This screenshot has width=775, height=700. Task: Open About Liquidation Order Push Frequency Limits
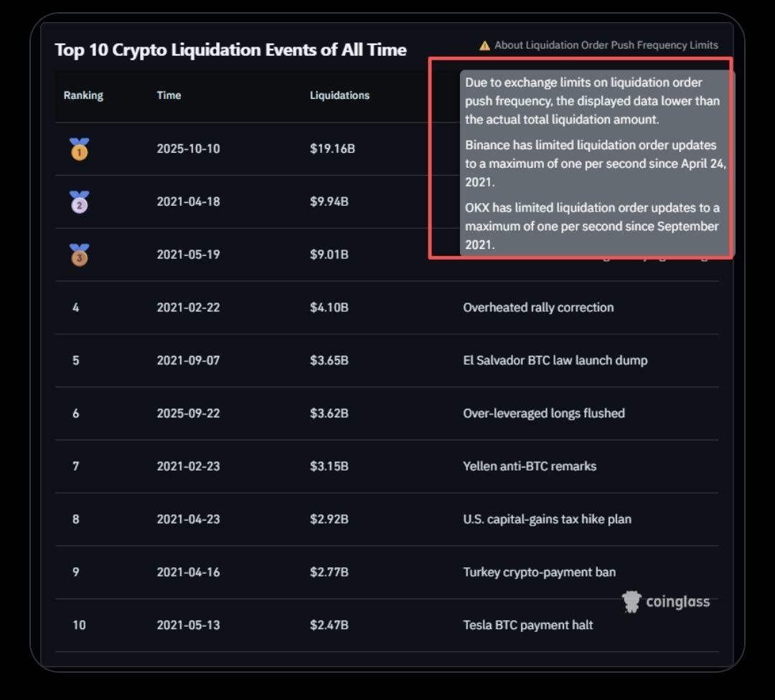pyautogui.click(x=606, y=45)
